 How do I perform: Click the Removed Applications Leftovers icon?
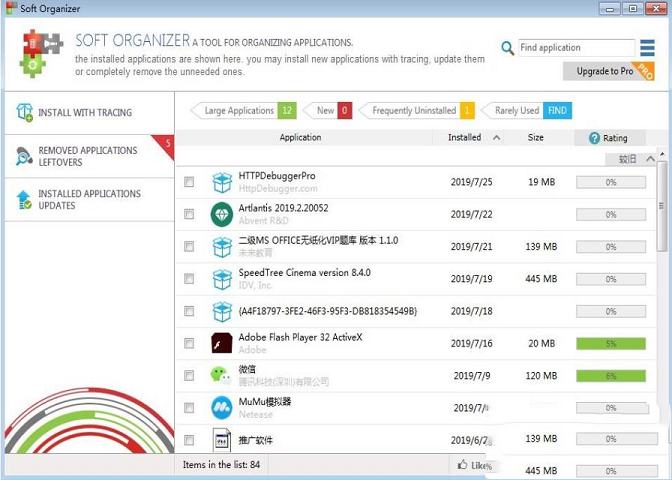click(x=24, y=156)
